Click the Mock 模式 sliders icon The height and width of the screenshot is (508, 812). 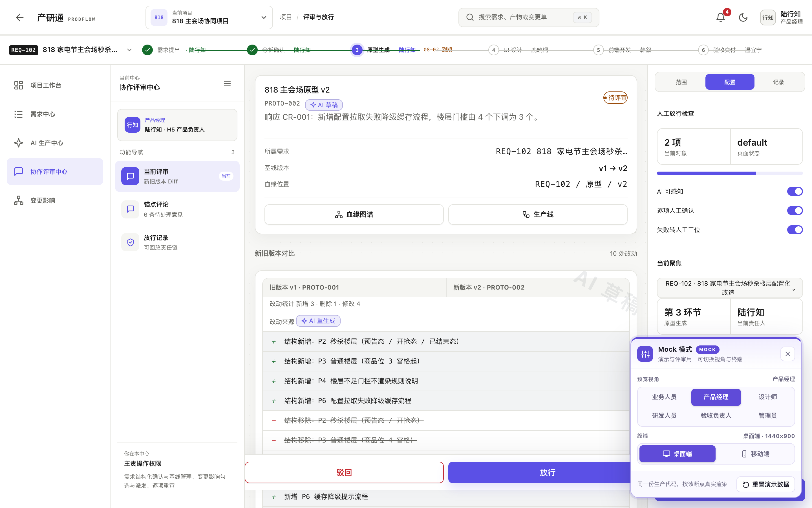[x=645, y=354]
